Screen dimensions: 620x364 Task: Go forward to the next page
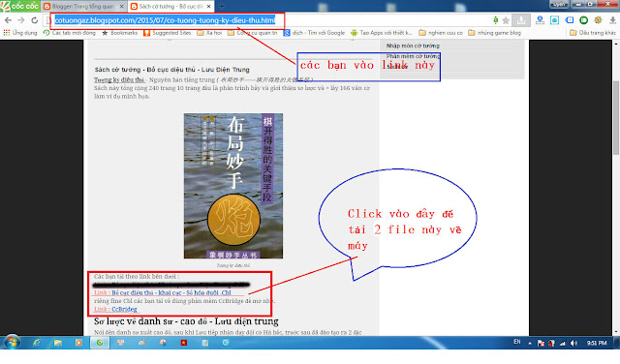[x=21, y=20]
